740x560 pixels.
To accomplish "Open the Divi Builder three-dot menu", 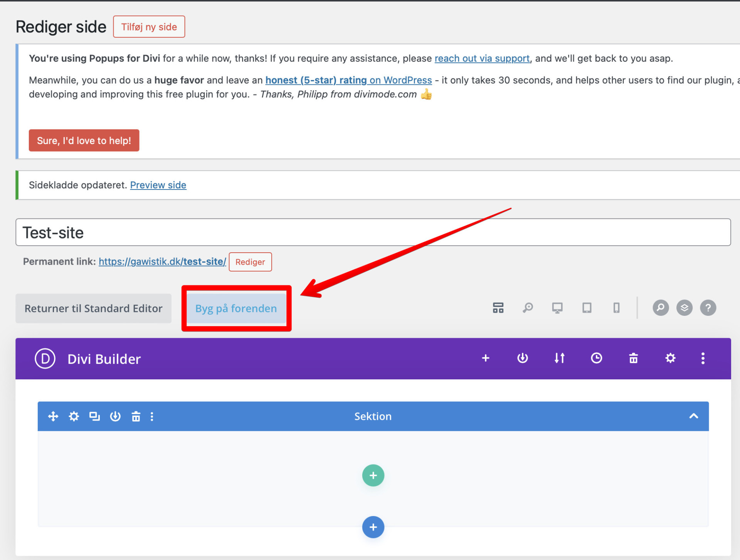I will (703, 358).
